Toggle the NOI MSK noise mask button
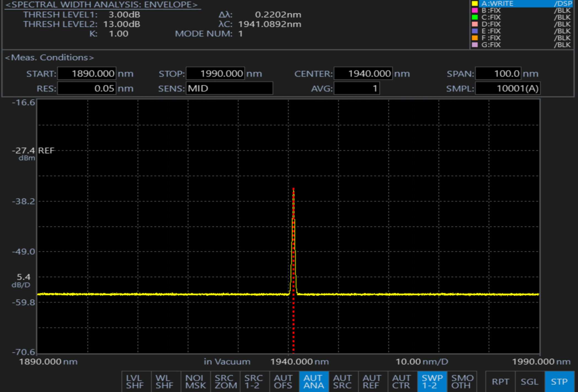The image size is (578, 392). click(x=195, y=382)
